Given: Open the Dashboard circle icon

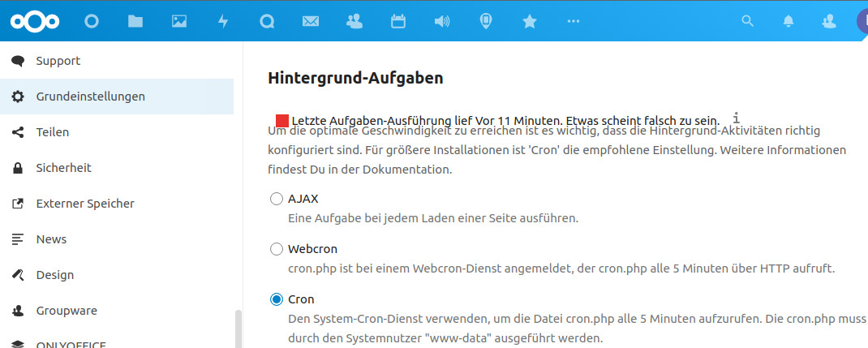Looking at the screenshot, I should (92, 22).
